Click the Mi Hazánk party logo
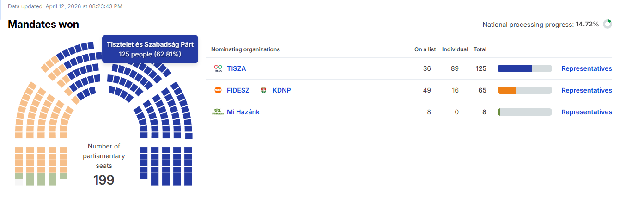 point(218,112)
